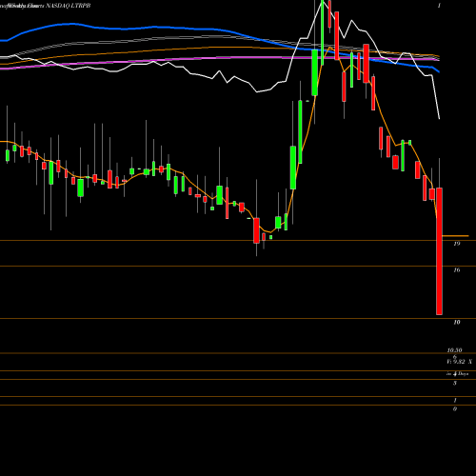
Task: Click the 19 price level label
Action: click(x=457, y=244)
